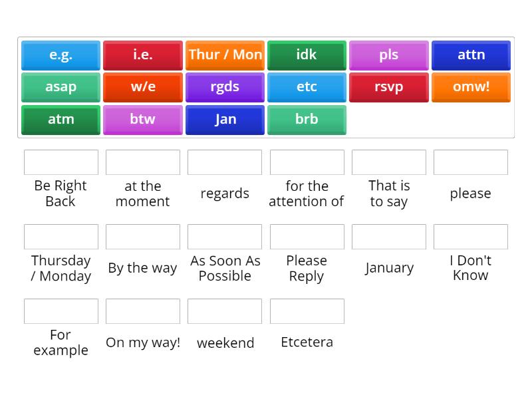532x399 pixels.
Task: Click the answer box above "Be Right Back"
Action: click(x=61, y=162)
